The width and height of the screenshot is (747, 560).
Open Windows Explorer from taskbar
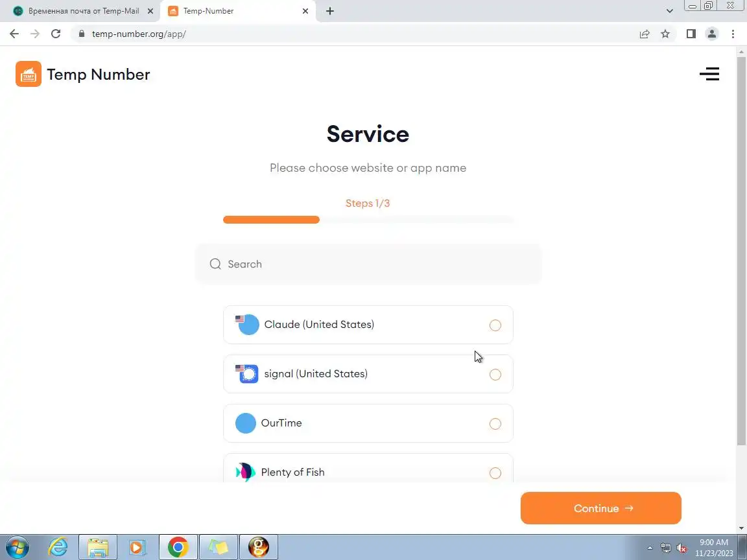pos(98,547)
